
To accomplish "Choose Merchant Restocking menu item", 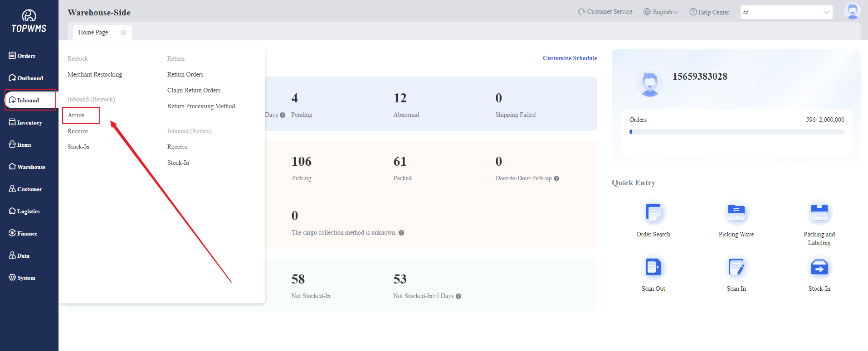I will [x=95, y=75].
